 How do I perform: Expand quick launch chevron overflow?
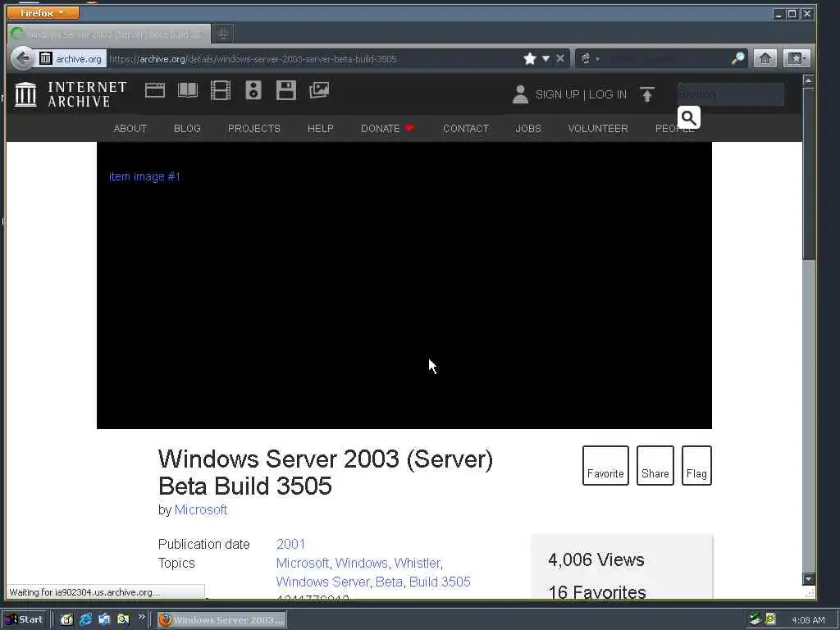(141, 617)
